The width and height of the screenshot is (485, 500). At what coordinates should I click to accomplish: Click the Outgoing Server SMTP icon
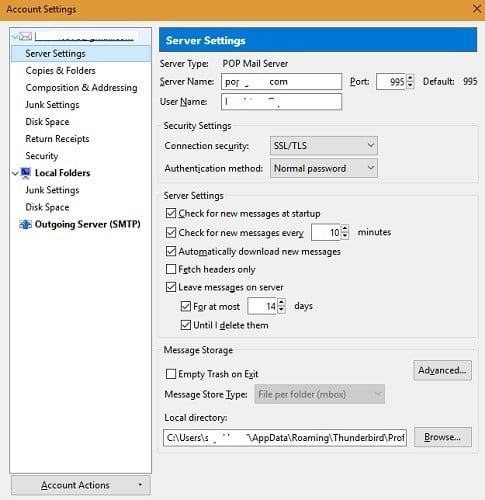25,224
